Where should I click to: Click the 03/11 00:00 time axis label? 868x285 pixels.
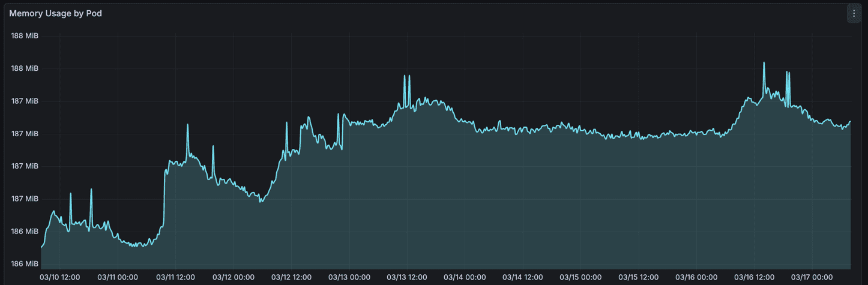[x=118, y=277]
